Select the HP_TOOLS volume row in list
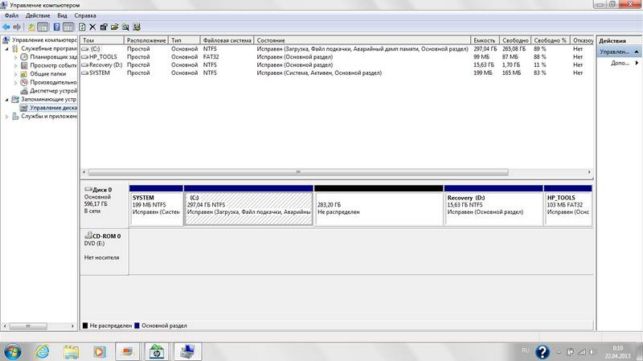Image resolution: width=643 pixels, height=361 pixels. pos(336,57)
